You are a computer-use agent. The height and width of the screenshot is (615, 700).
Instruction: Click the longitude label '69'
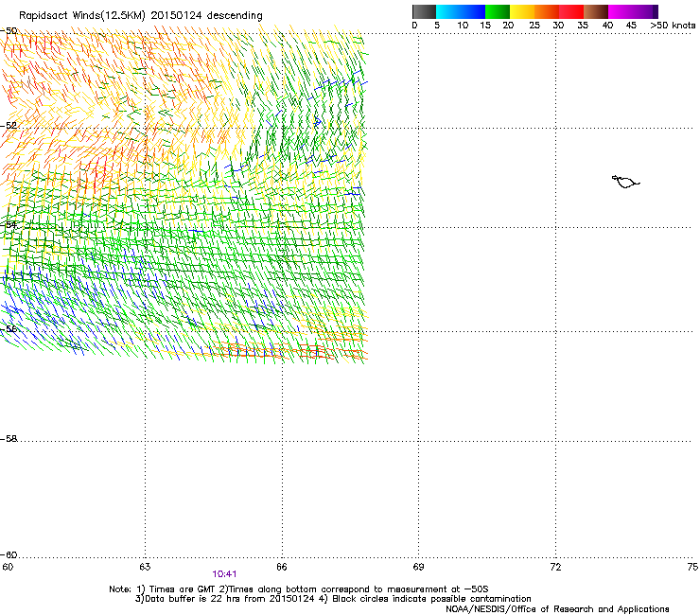point(418,567)
